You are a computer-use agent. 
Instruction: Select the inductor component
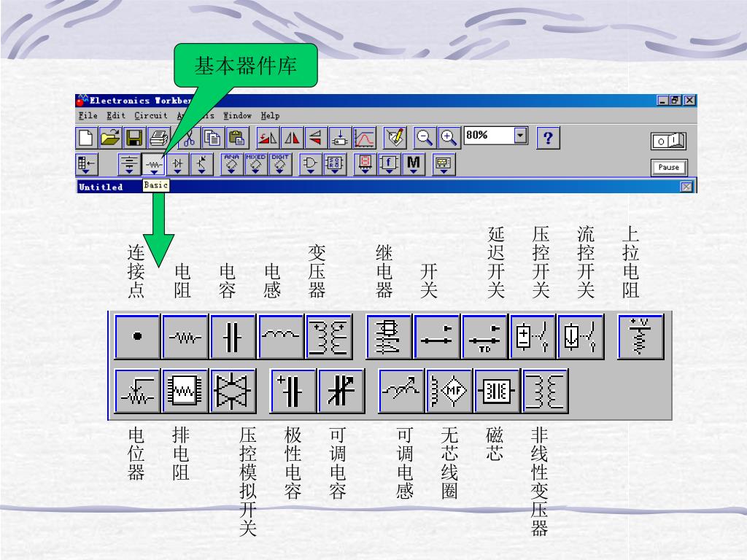pos(281,336)
